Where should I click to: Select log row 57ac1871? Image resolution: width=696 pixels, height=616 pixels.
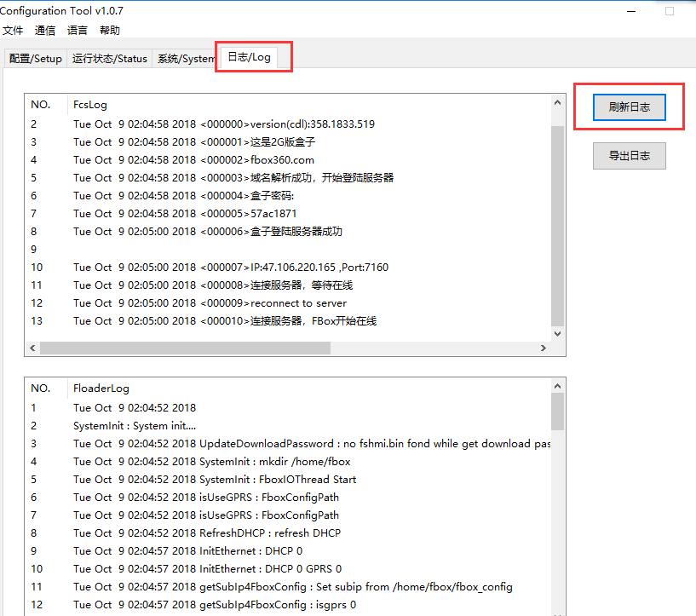coord(288,214)
